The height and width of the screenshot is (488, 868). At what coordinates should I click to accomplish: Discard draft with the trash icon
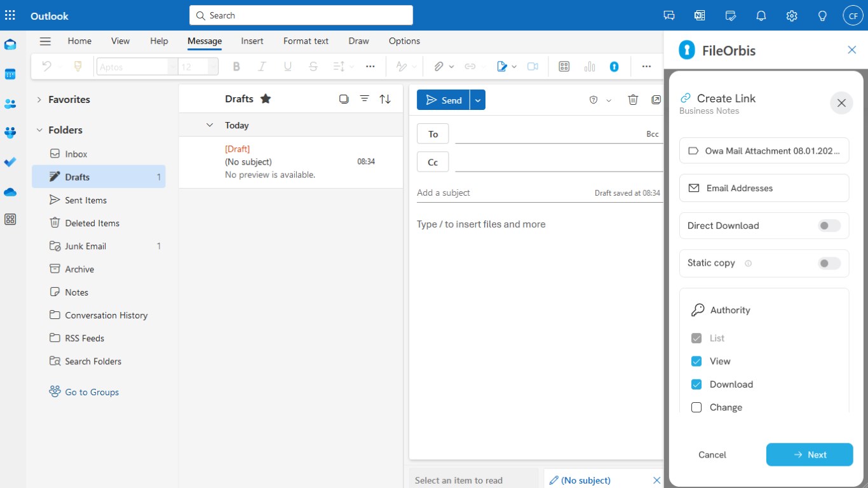pos(633,100)
